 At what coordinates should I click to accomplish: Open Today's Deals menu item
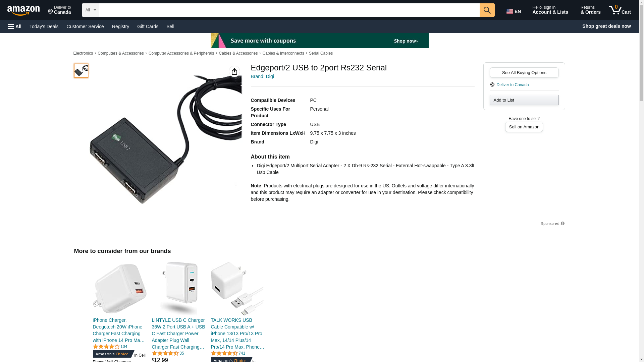(x=44, y=26)
